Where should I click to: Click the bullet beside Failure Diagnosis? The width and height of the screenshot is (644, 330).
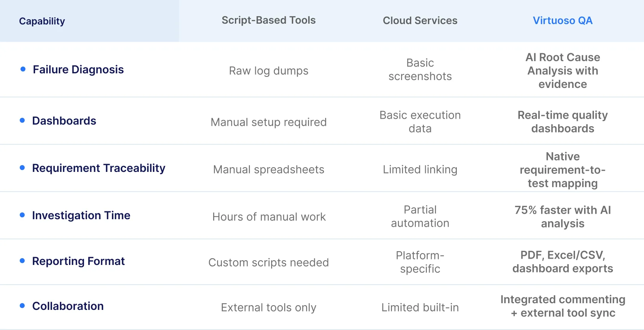(x=23, y=69)
